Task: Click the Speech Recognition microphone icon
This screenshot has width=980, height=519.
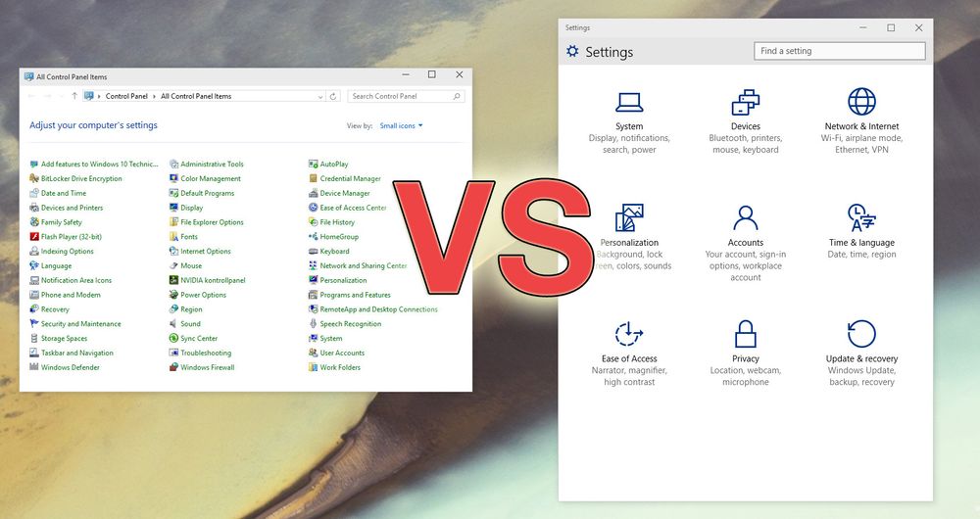Action: coord(314,323)
